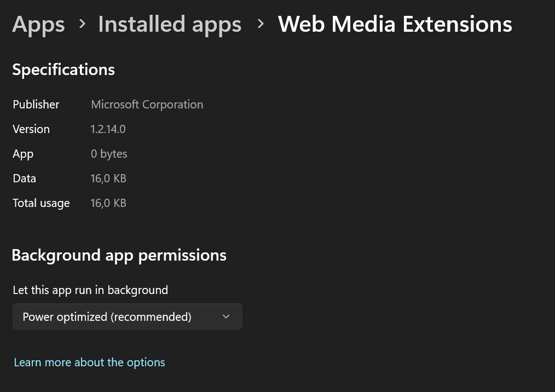Screen dimensions: 555x392
Task: Open the background permission combo box
Action: (x=127, y=316)
